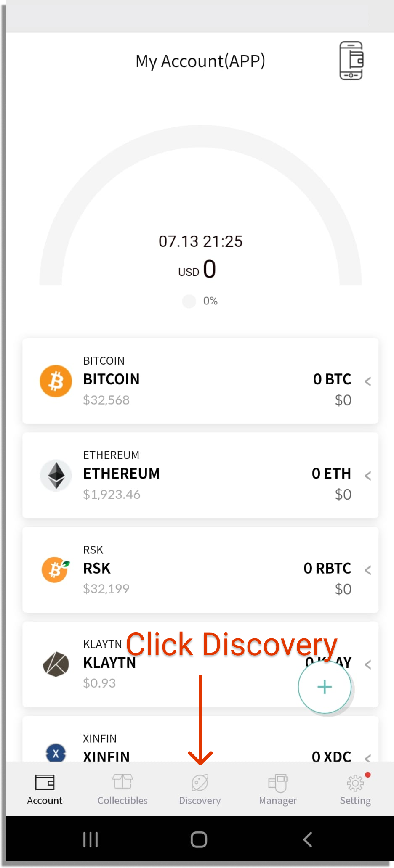This screenshot has height=868, width=394.
Task: Tap the XinFin coin logo
Action: [x=56, y=753]
